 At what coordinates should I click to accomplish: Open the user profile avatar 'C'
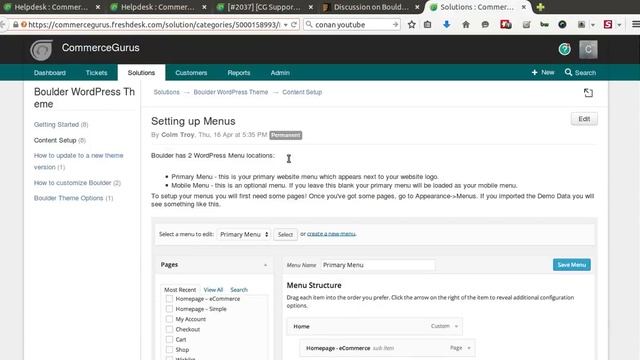(x=588, y=49)
